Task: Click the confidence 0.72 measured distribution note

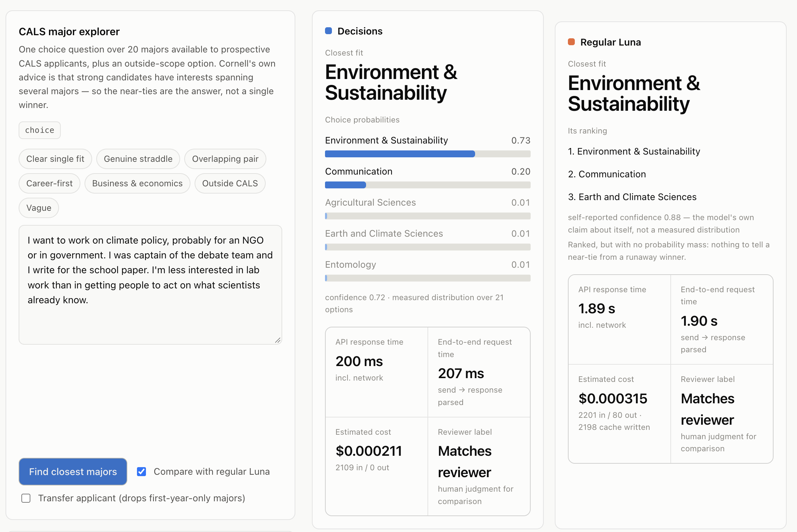Action: (x=414, y=303)
